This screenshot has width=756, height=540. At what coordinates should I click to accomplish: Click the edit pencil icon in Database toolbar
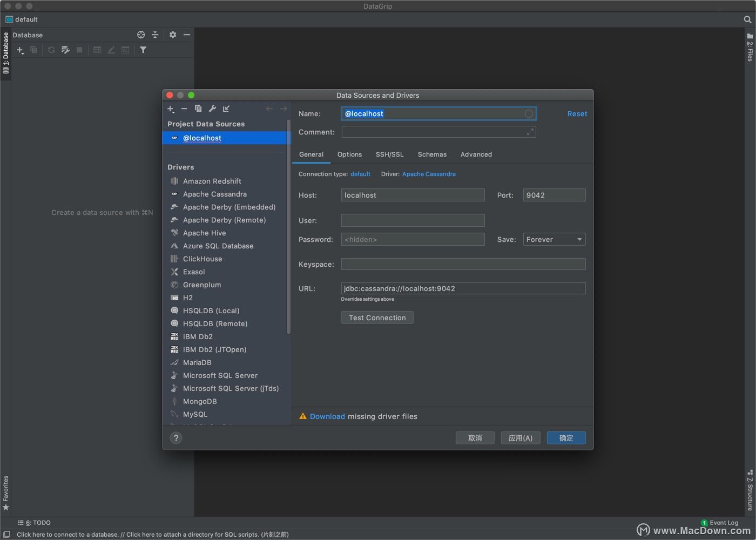tap(111, 50)
